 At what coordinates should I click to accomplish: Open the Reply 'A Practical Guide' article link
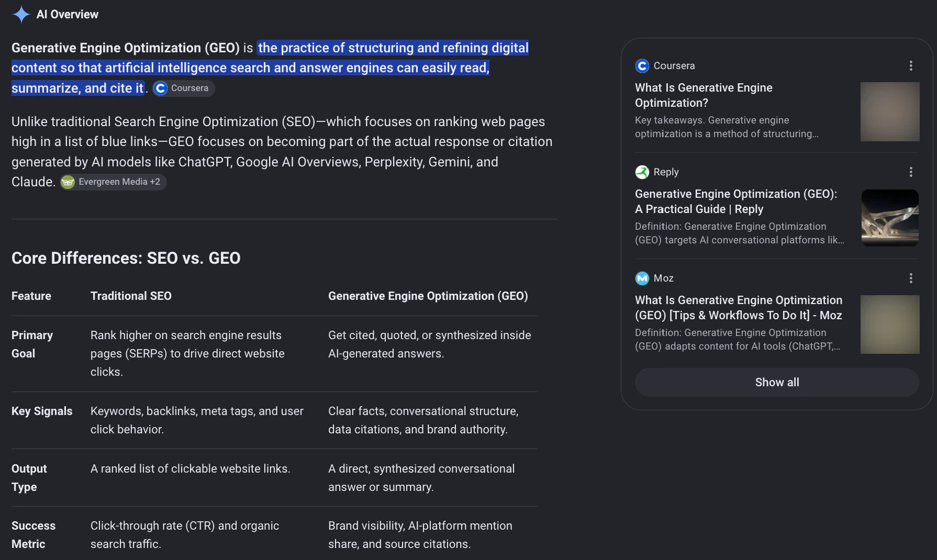tap(736, 201)
